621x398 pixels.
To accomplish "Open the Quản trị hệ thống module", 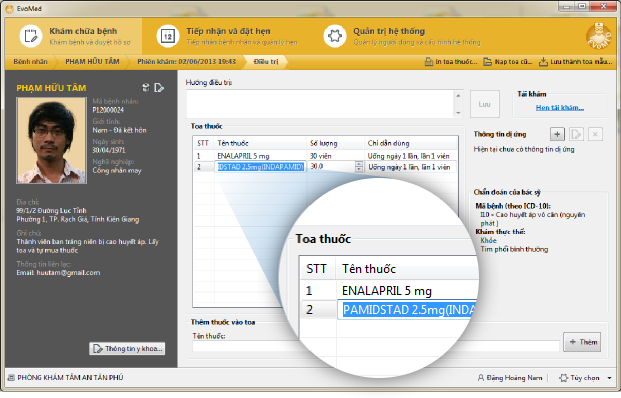I will (x=402, y=36).
